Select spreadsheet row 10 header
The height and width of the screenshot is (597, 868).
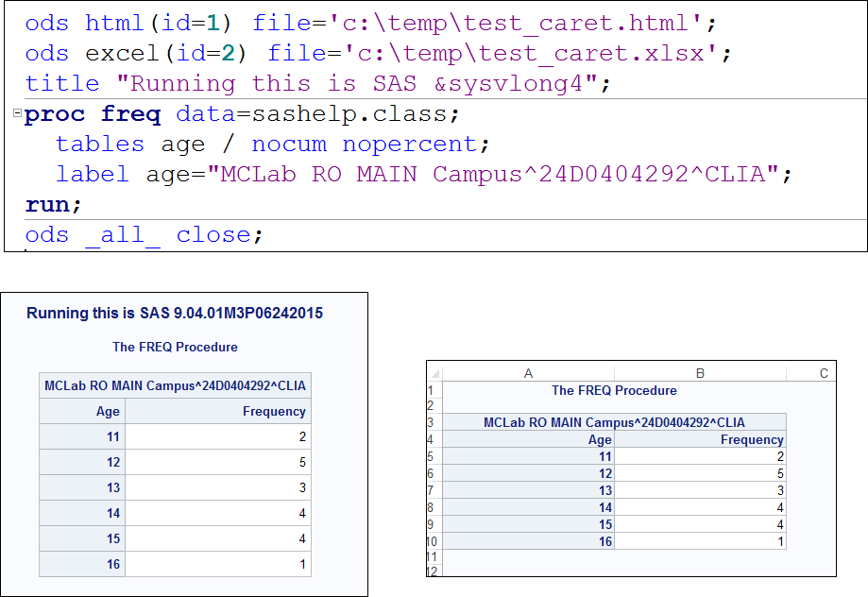coord(433,541)
